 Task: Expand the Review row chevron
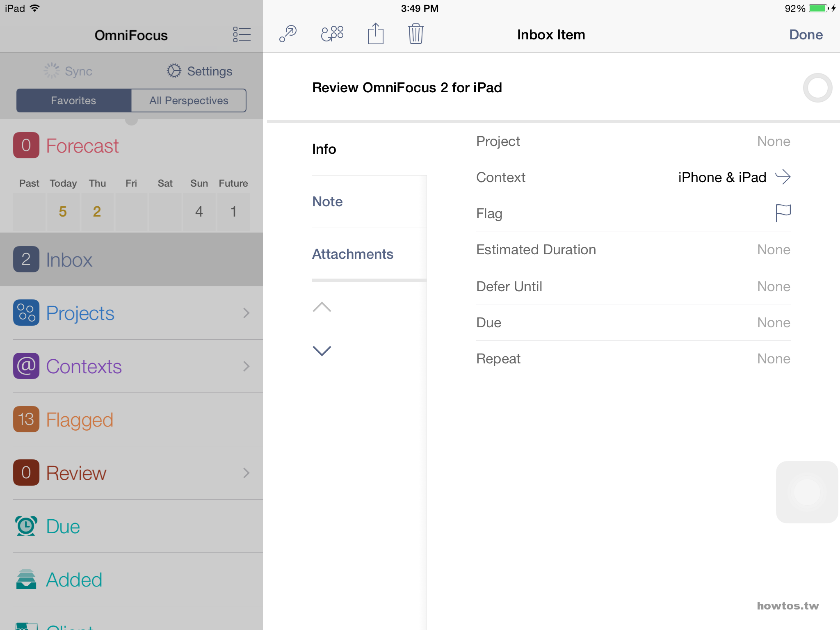[x=246, y=473]
